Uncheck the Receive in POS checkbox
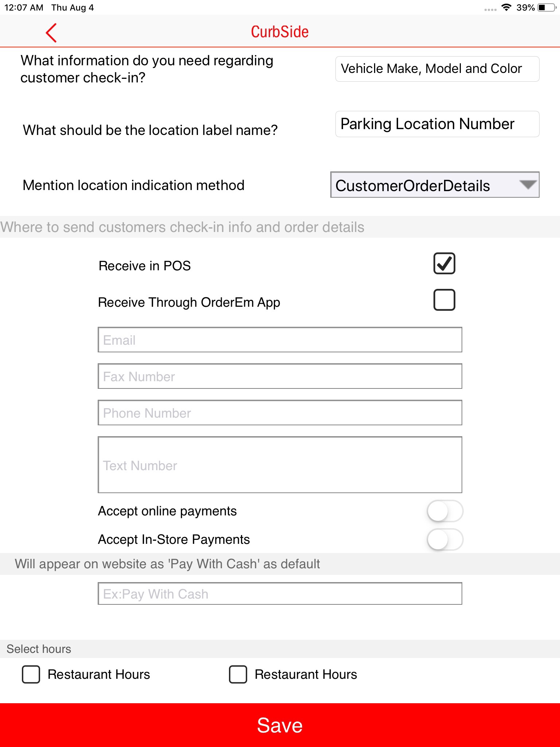This screenshot has width=560, height=747. [x=444, y=263]
